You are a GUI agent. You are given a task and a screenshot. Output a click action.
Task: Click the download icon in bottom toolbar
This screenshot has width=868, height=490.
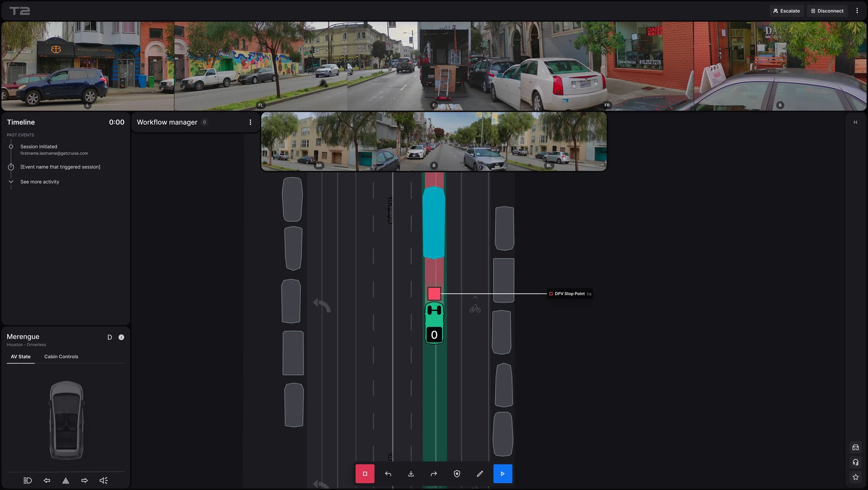[x=411, y=474]
